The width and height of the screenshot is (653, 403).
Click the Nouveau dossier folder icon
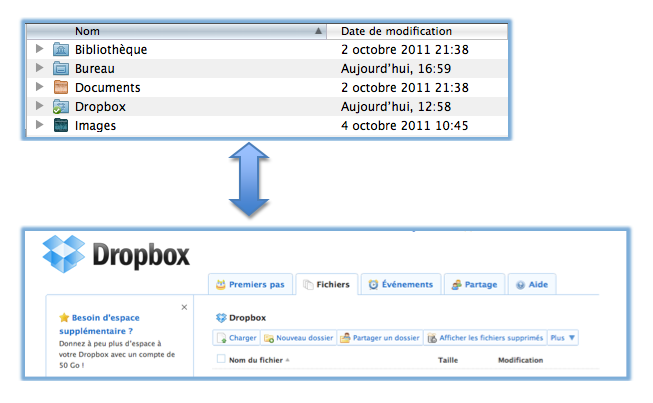269,338
